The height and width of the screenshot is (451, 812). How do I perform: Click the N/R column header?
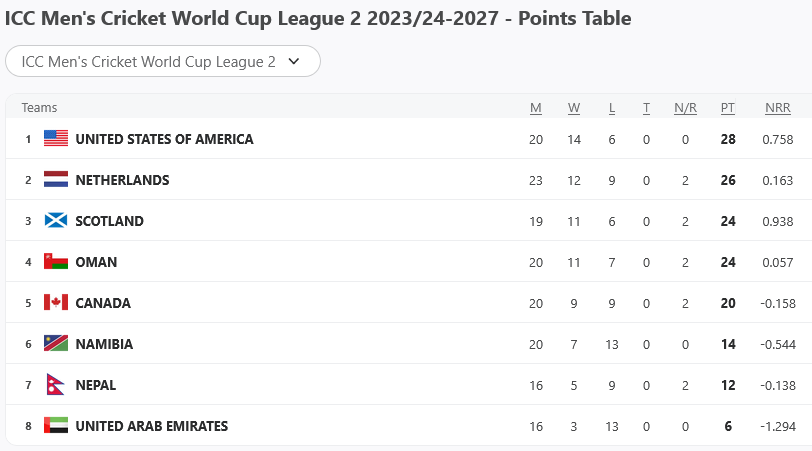[685, 108]
